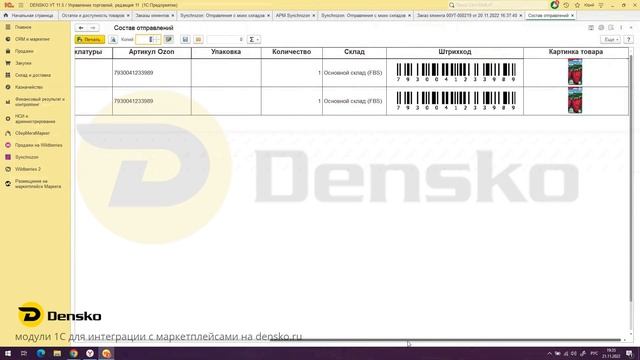Image resolution: width=640 pixels, height=360 pixels.
Task: Open the Sigma sum dropdown
Action: point(254,40)
